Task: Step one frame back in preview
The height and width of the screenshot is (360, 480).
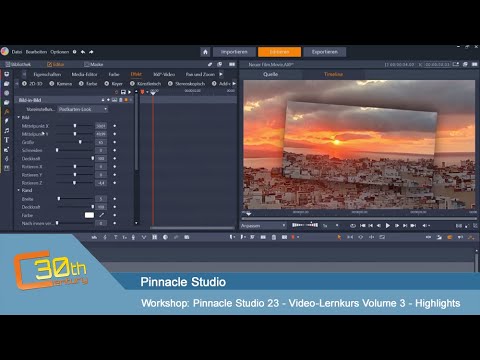Action: [379, 226]
